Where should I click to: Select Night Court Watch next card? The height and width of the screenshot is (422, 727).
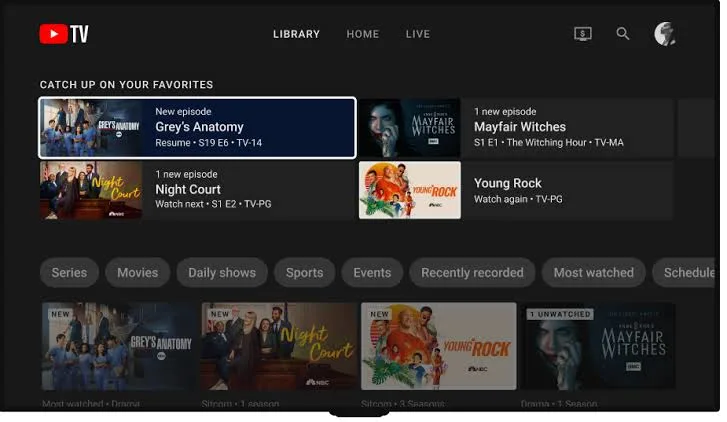pos(198,190)
